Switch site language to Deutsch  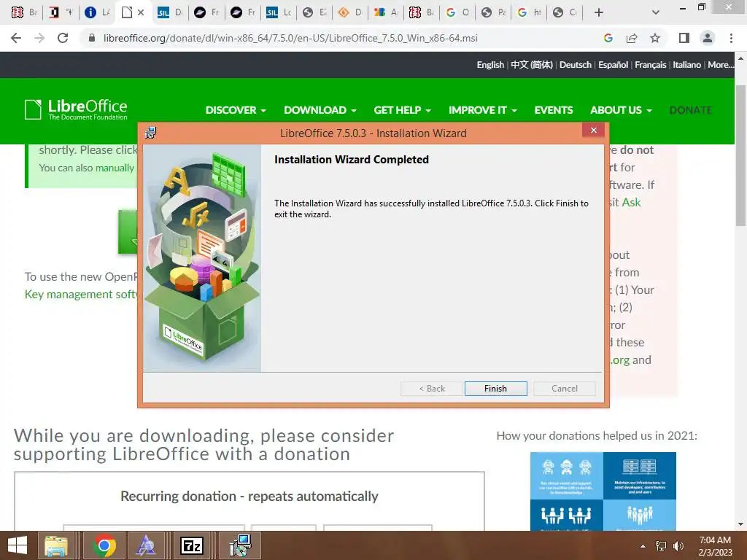(575, 65)
